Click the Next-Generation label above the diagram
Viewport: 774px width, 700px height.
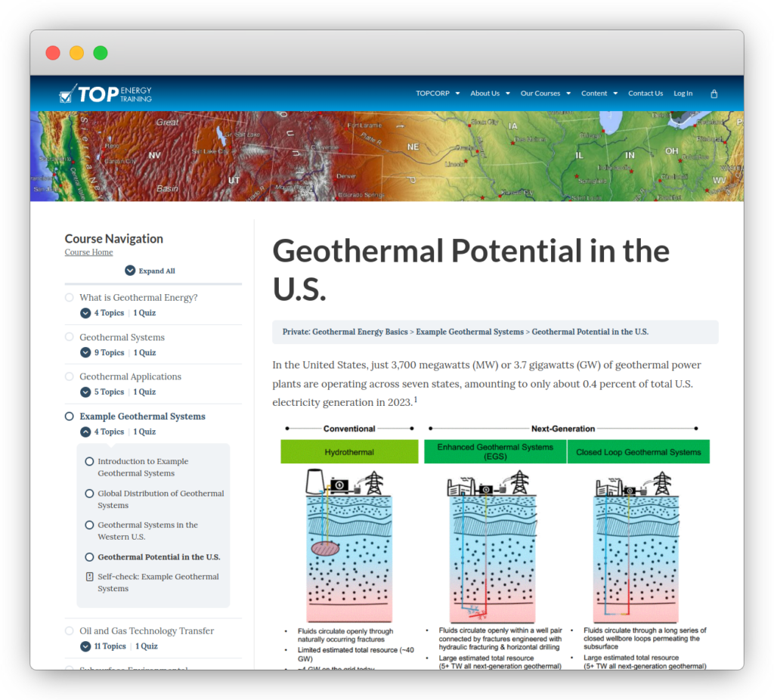click(x=562, y=429)
